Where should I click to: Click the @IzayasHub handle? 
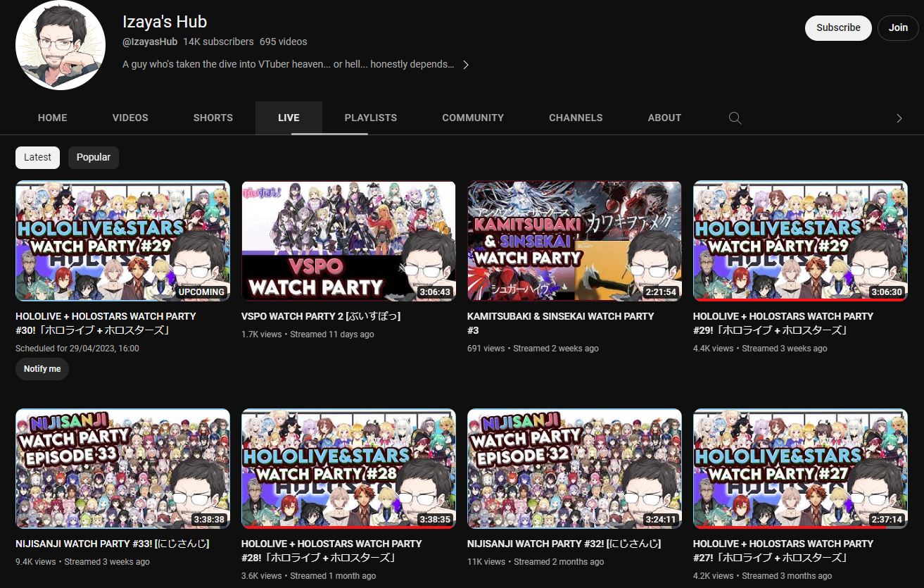coord(150,42)
